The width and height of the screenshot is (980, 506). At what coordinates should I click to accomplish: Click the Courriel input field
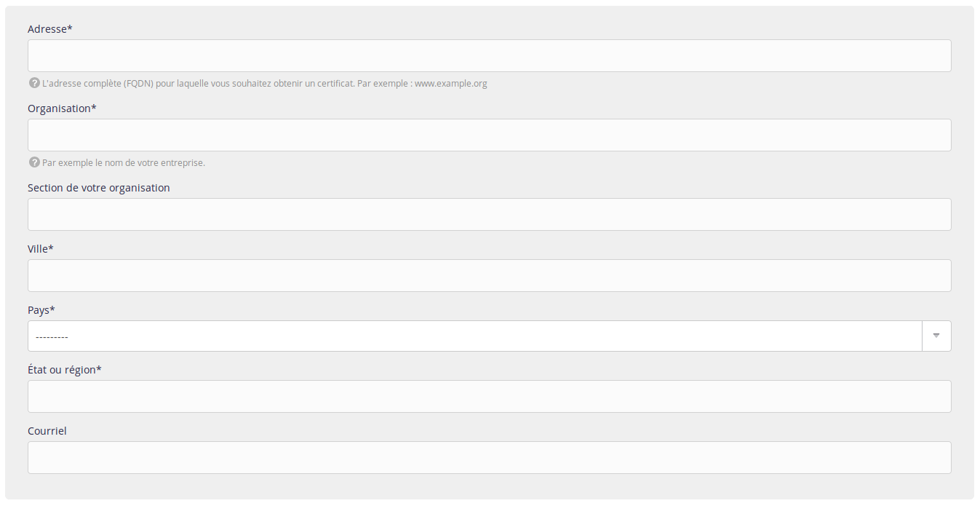(490, 457)
